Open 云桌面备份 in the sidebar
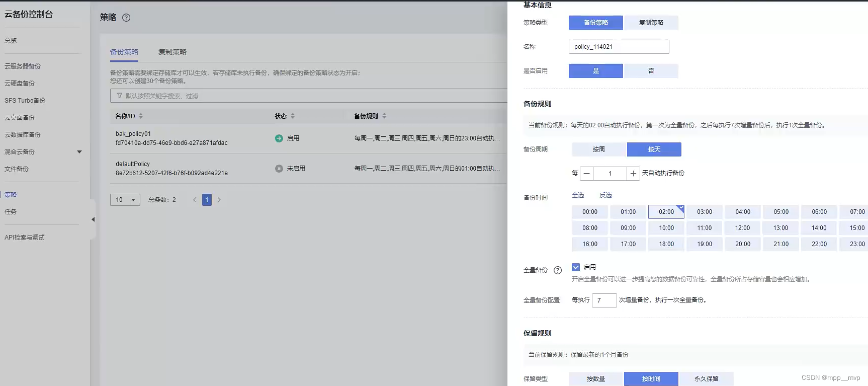This screenshot has height=386, width=868. 20,118
